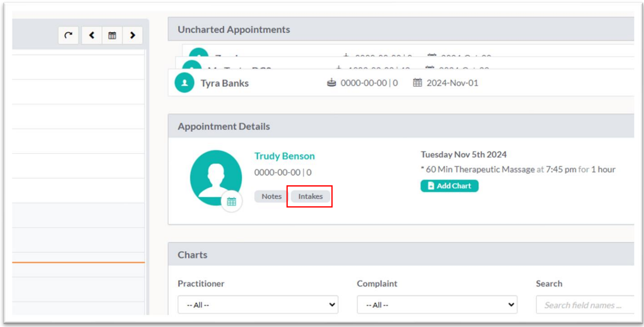Click the birthday cake icon beside Tyra Banks
The height and width of the screenshot is (327, 644).
pyautogui.click(x=332, y=83)
